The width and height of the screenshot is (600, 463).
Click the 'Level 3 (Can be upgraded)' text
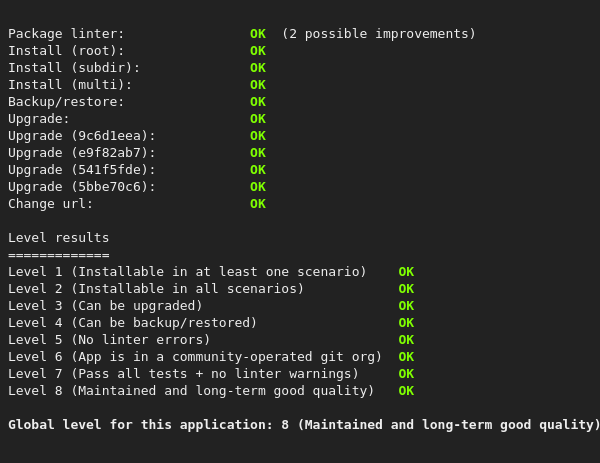105,306
